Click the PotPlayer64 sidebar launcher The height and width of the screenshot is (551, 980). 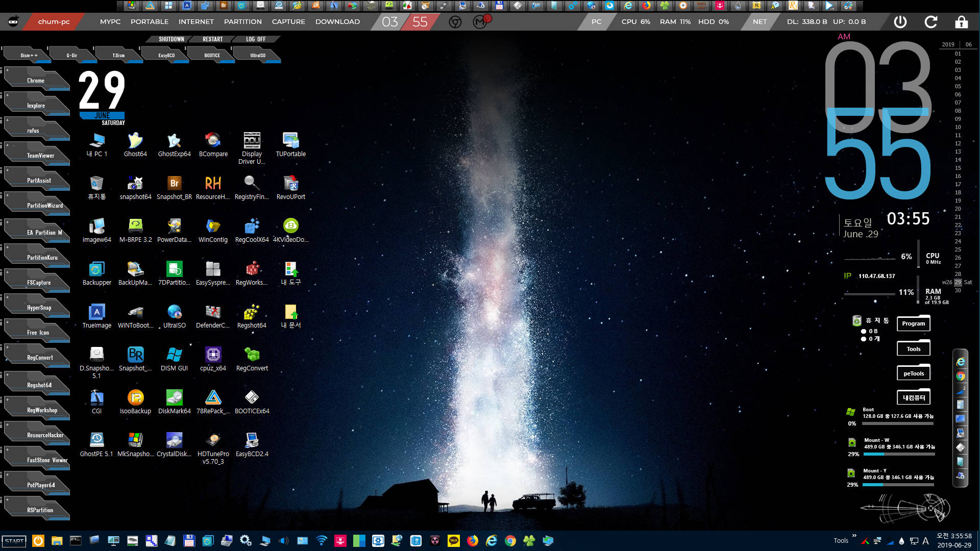tap(37, 485)
